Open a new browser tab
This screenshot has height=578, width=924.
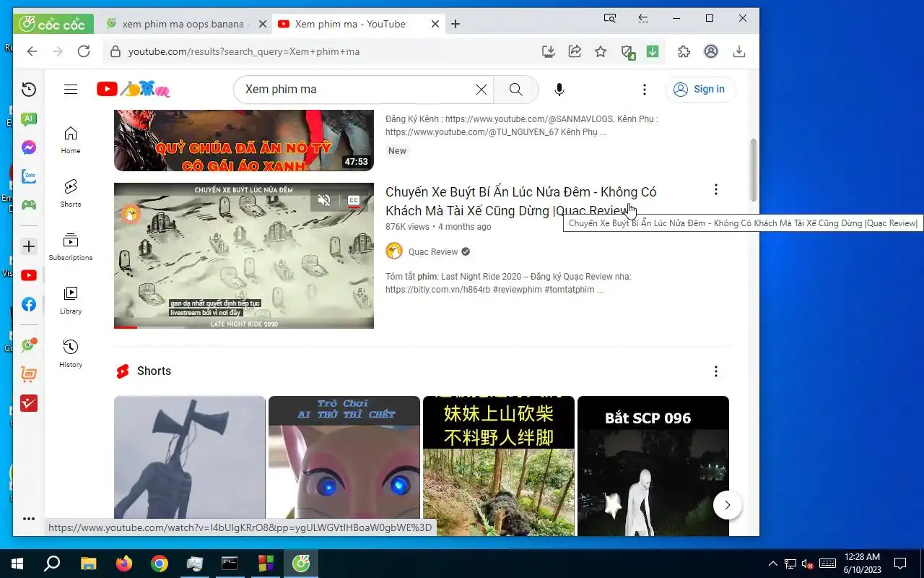point(456,24)
